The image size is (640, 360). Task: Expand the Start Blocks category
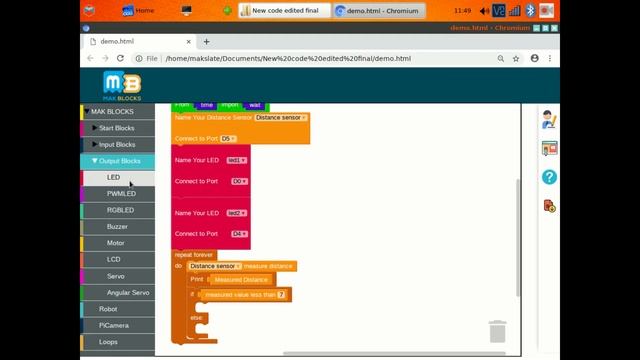(94, 128)
